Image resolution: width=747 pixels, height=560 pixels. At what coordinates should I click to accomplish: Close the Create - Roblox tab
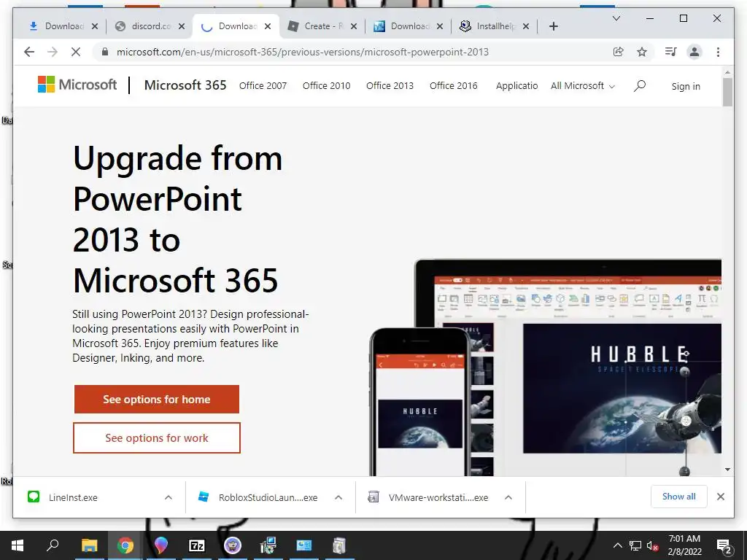point(354,26)
